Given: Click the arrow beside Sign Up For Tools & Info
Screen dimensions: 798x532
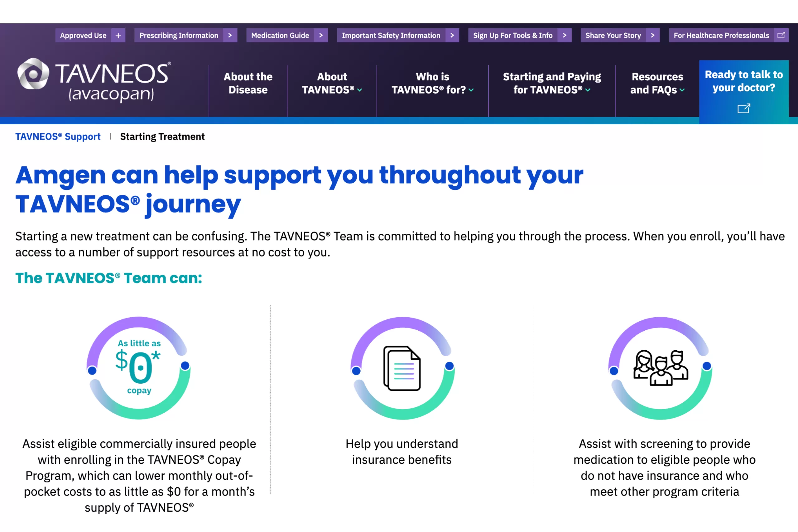Looking at the screenshot, I should click(x=564, y=35).
